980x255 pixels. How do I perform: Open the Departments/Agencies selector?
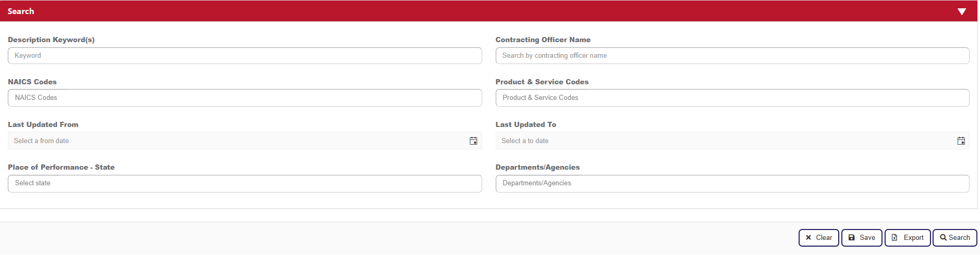[732, 184]
